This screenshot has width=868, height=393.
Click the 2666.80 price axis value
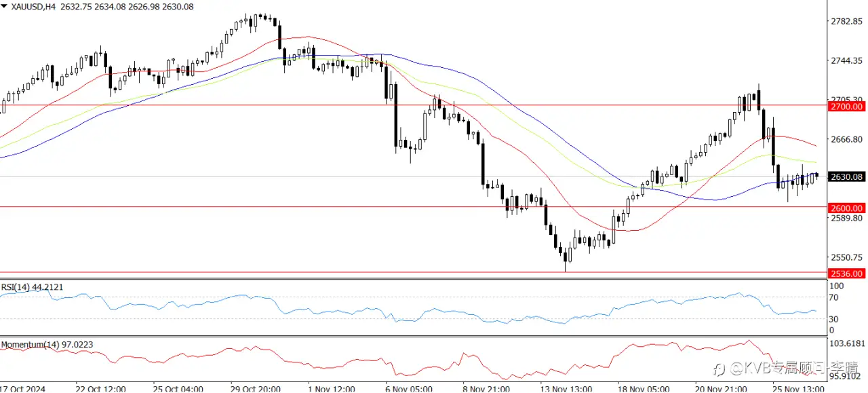[x=848, y=139]
